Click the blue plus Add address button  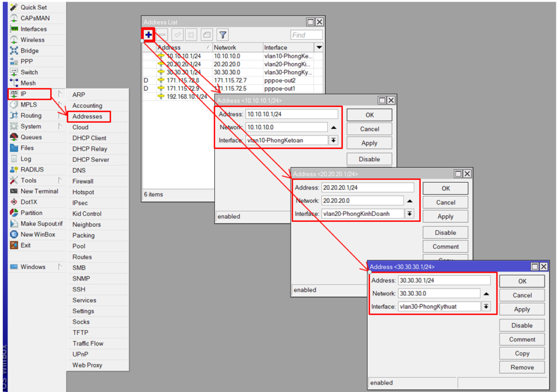[148, 35]
